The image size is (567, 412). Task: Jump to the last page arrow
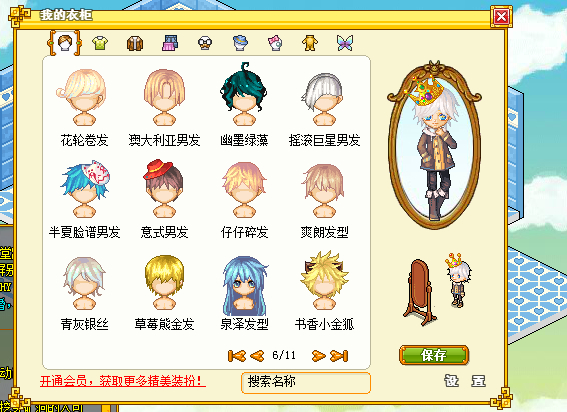point(339,356)
